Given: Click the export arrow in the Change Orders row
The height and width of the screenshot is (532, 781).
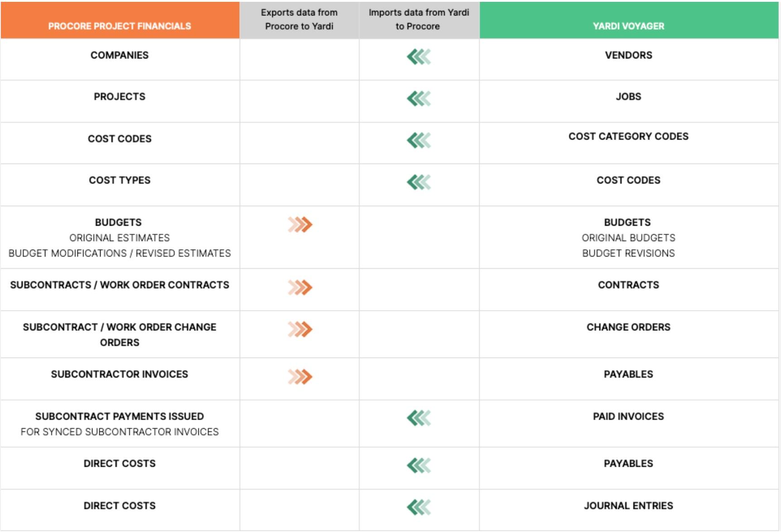Looking at the screenshot, I should 300,329.
